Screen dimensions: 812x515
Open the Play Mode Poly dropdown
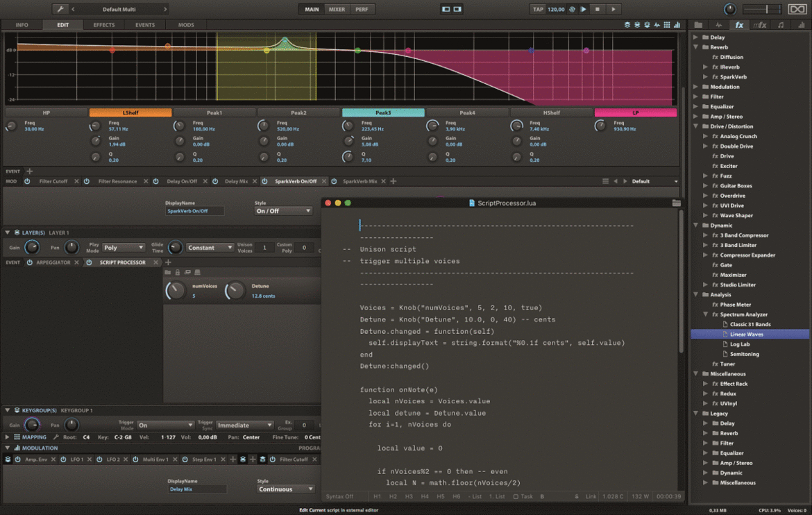(x=124, y=248)
